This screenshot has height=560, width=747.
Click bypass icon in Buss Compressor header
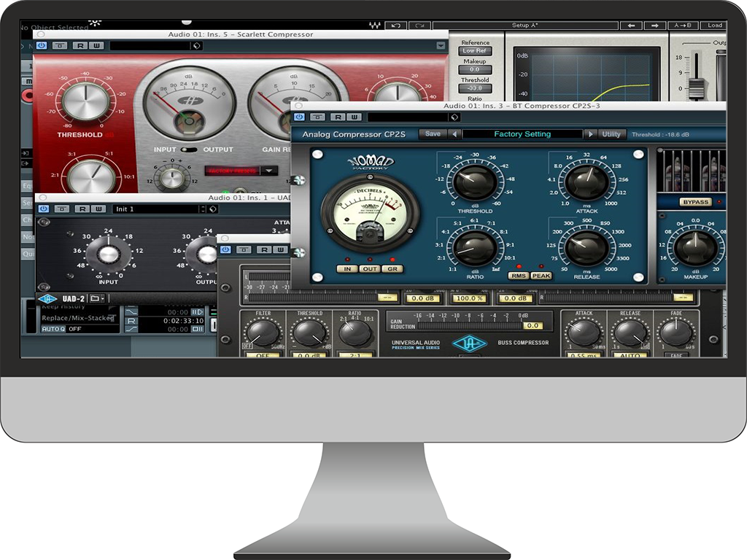244,249
